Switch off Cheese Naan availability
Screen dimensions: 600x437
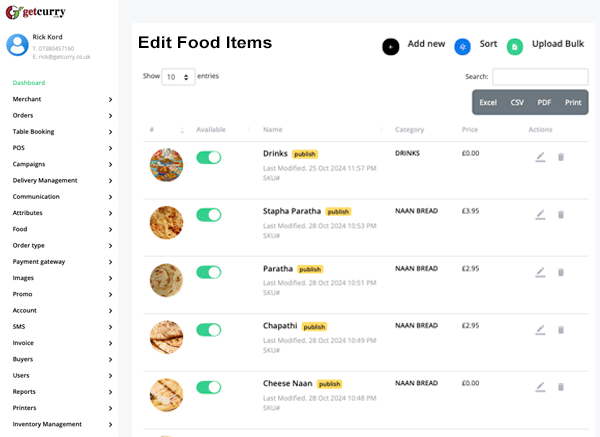[209, 387]
